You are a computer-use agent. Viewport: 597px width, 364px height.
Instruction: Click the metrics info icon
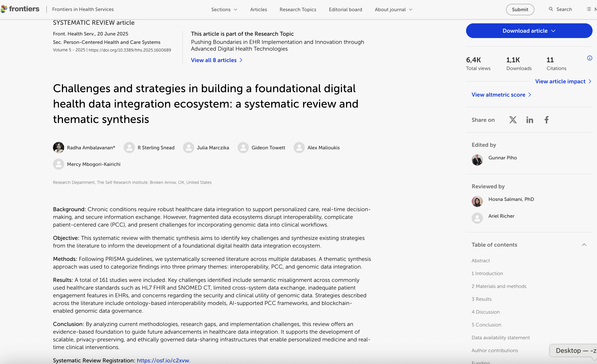[590, 58]
